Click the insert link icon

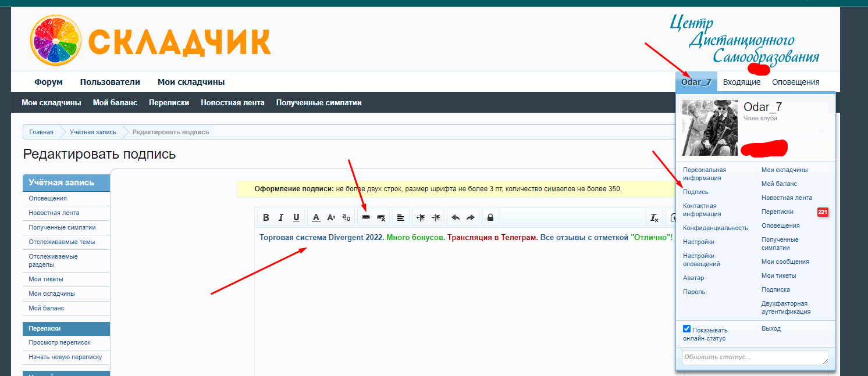tap(366, 217)
